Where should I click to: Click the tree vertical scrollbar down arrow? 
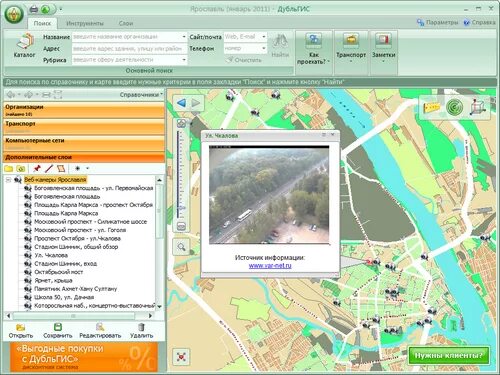160,306
